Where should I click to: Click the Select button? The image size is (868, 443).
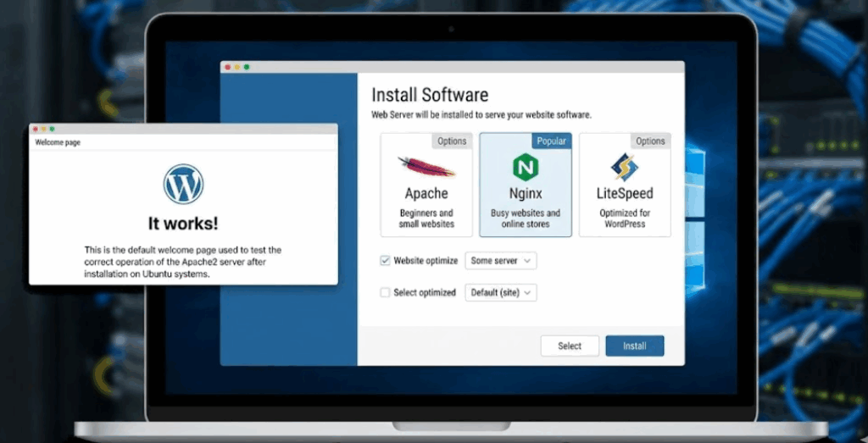coord(570,346)
